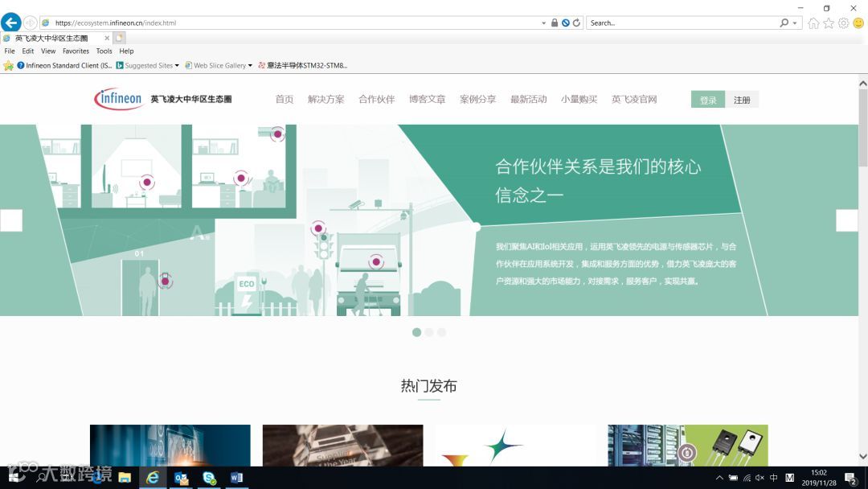Click the browser Forward arrow button
The image size is (868, 489).
point(30,23)
